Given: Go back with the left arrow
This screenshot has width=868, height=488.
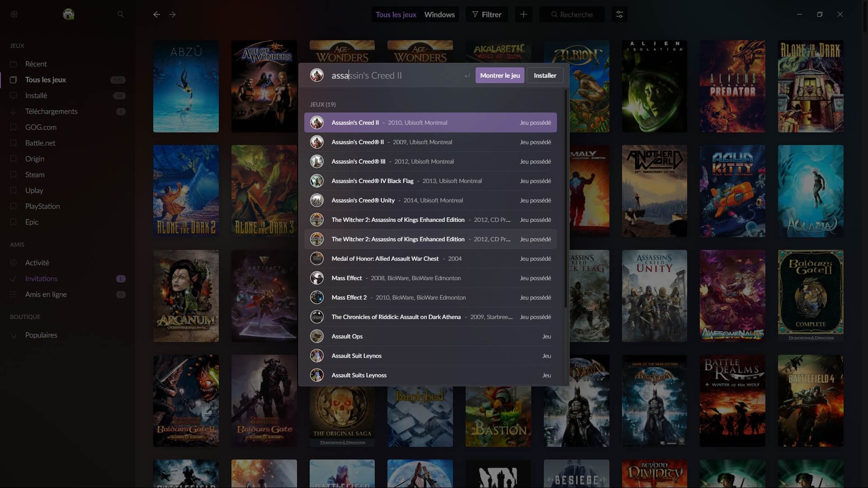Looking at the screenshot, I should pyautogui.click(x=156, y=14).
